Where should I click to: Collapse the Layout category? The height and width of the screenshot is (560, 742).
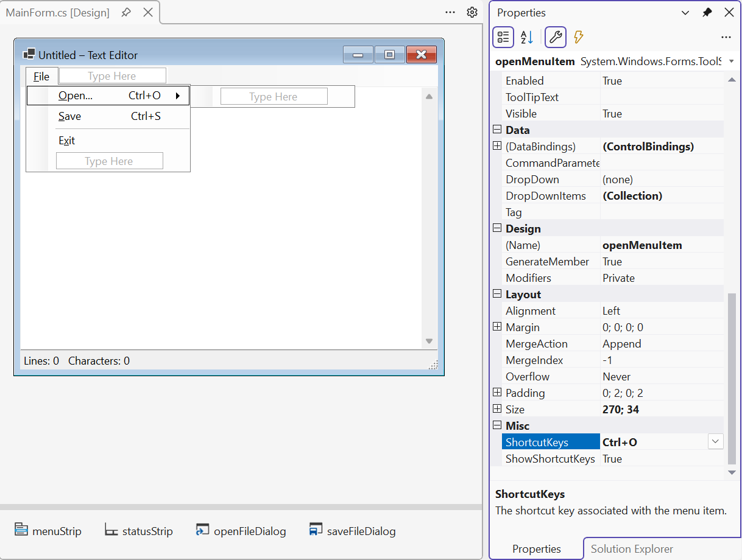pyautogui.click(x=497, y=294)
